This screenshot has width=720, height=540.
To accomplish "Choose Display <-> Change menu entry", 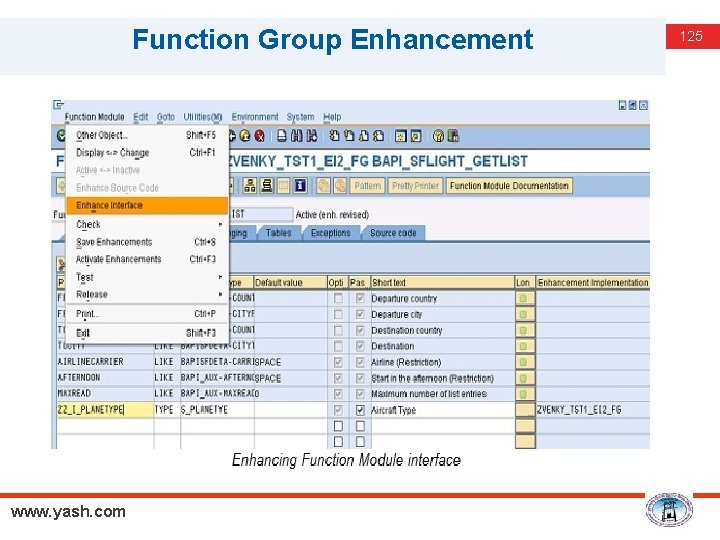I will coord(147,153).
